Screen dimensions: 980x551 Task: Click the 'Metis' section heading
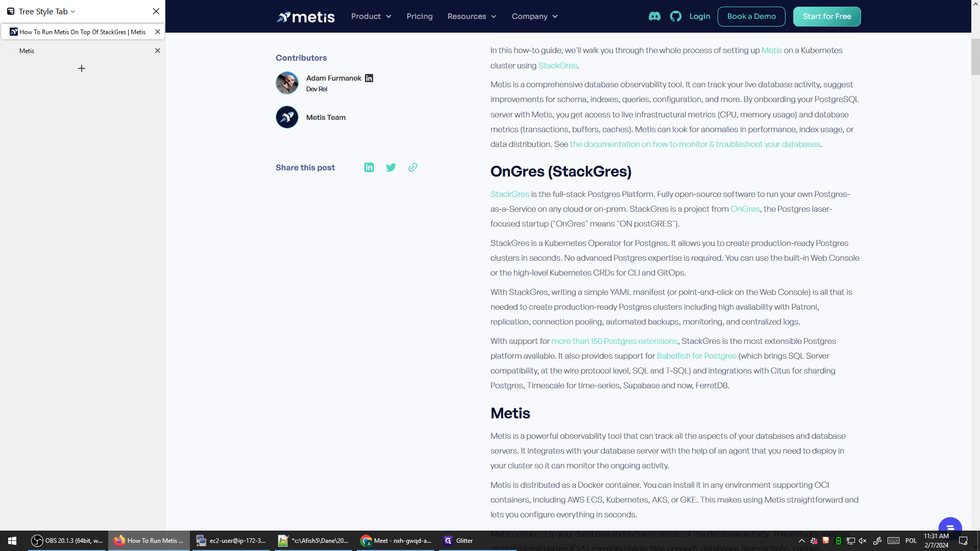pos(510,413)
